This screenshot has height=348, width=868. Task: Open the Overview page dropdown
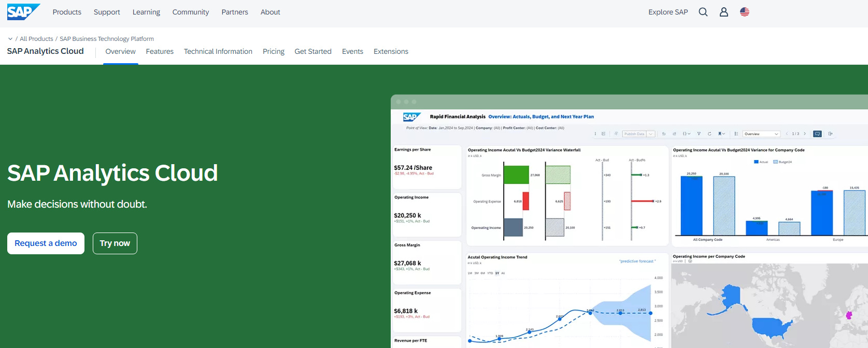(x=761, y=134)
